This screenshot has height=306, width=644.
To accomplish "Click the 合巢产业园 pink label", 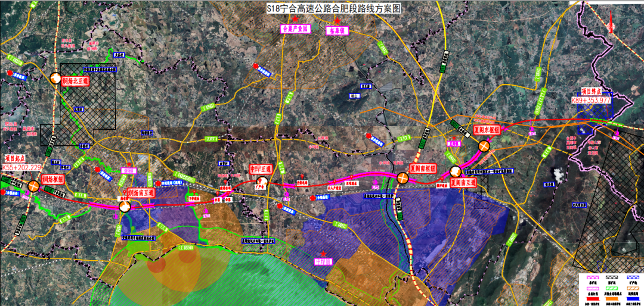I will pyautogui.click(x=295, y=28).
